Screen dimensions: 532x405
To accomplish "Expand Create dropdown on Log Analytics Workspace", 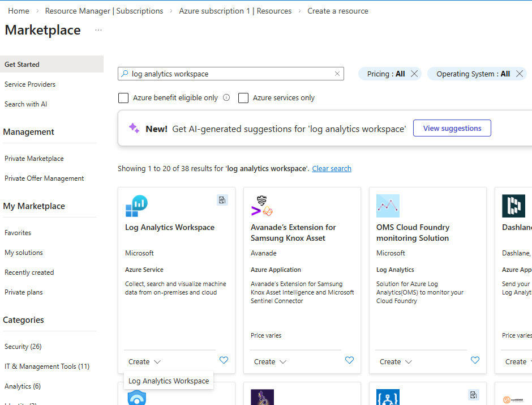I will tap(144, 361).
